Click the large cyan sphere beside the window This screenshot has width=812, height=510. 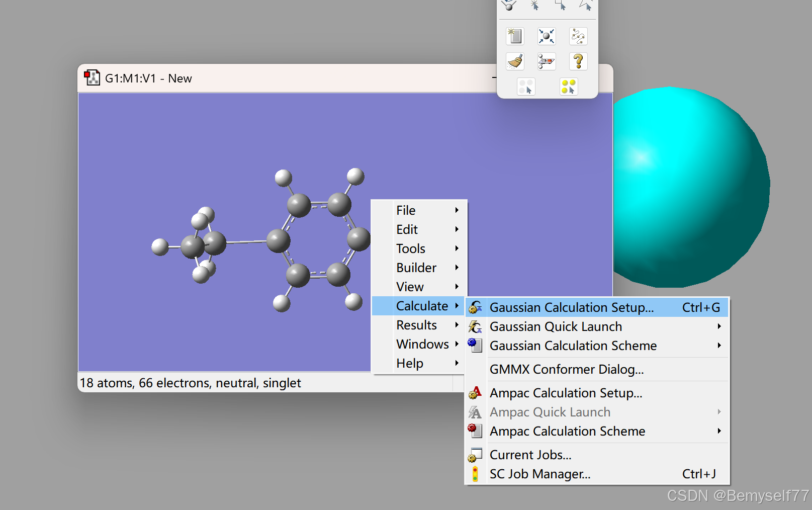coord(691,187)
